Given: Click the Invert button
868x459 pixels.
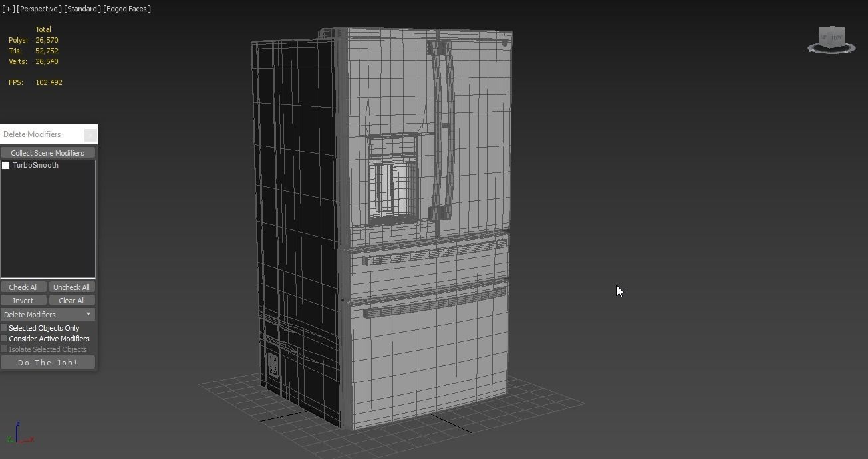Looking at the screenshot, I should pyautogui.click(x=23, y=301).
